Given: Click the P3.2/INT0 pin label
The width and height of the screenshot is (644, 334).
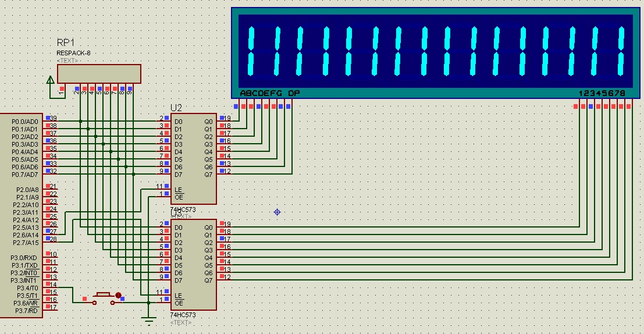Looking at the screenshot, I should click(x=24, y=273).
